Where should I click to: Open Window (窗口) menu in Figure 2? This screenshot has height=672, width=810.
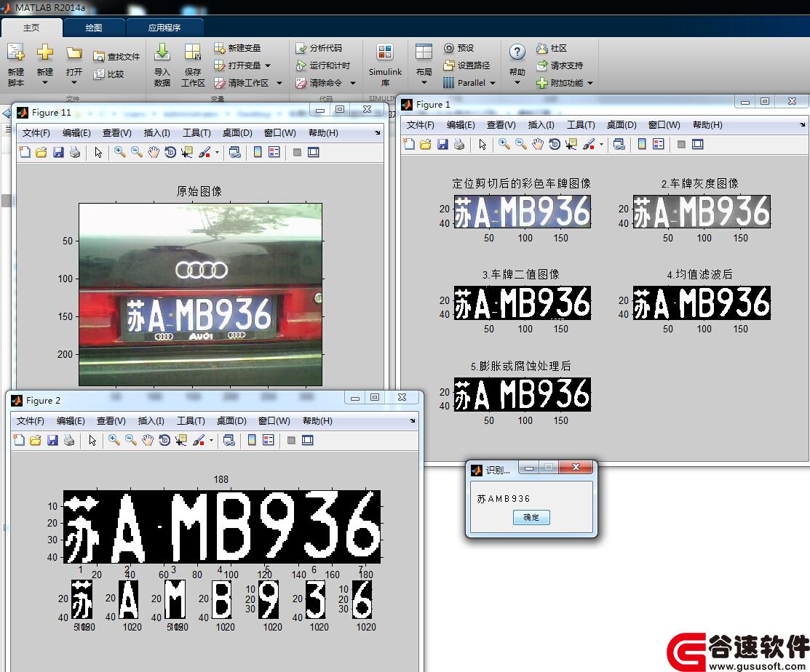point(274,421)
